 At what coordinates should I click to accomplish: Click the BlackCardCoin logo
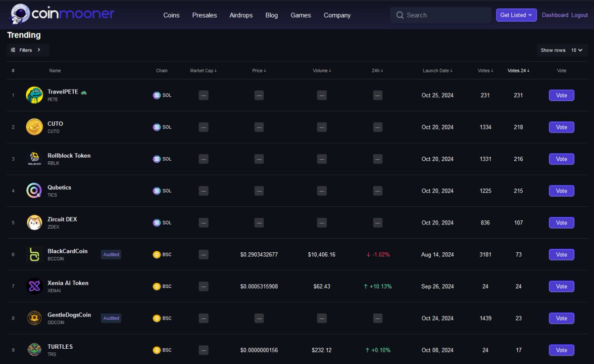click(x=34, y=255)
